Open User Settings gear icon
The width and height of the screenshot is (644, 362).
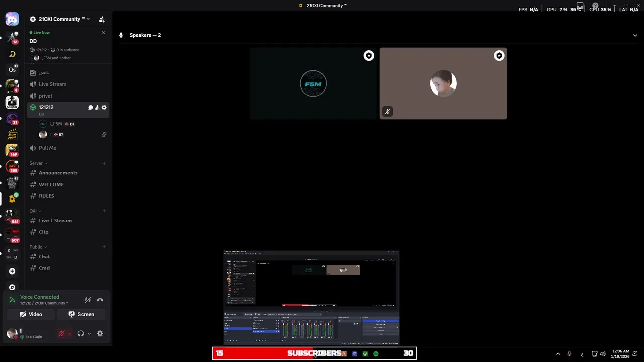(x=100, y=333)
